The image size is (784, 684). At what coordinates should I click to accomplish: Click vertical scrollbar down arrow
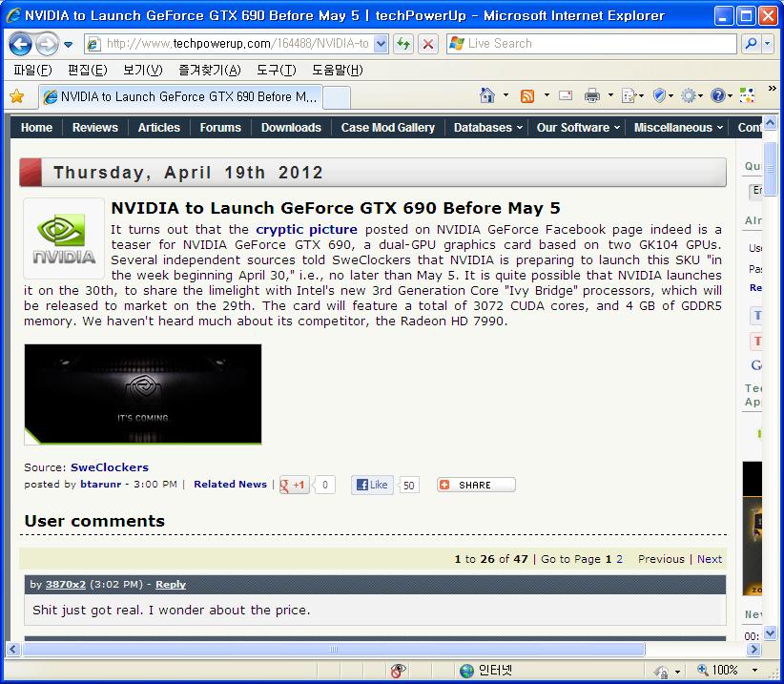770,633
